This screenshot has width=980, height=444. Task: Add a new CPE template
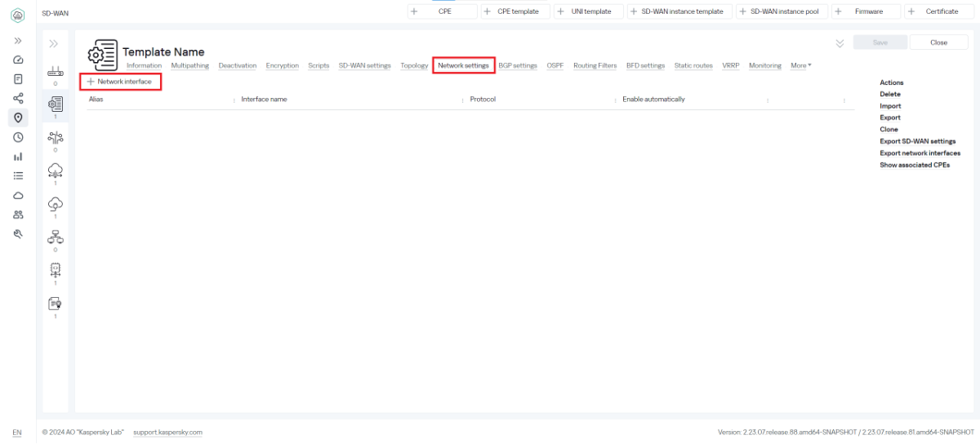click(x=514, y=11)
